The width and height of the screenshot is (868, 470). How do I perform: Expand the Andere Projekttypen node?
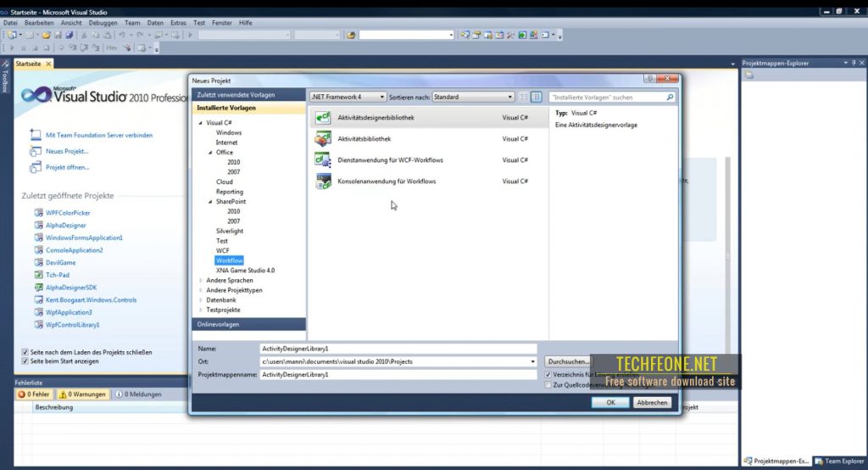[x=200, y=290]
